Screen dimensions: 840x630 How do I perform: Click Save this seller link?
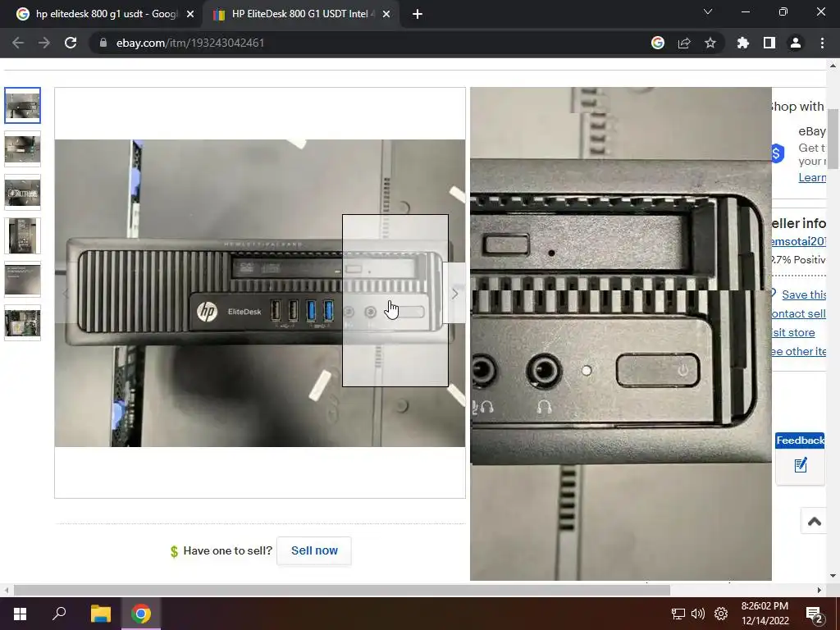(804, 294)
